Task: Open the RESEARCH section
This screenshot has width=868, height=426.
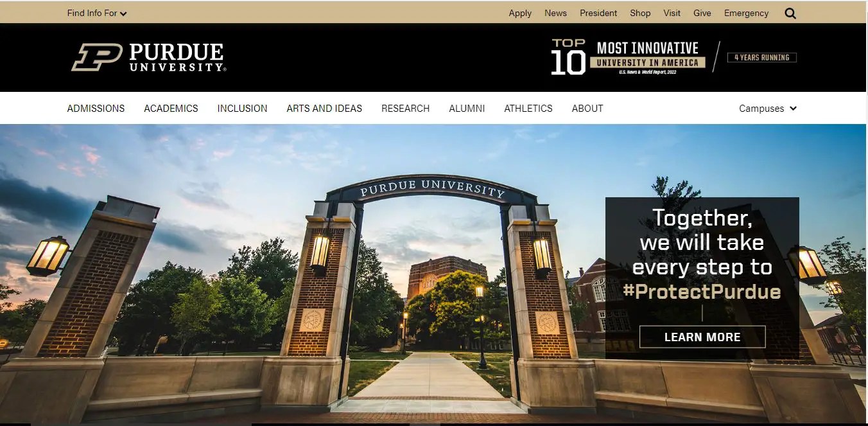Action: tap(405, 108)
